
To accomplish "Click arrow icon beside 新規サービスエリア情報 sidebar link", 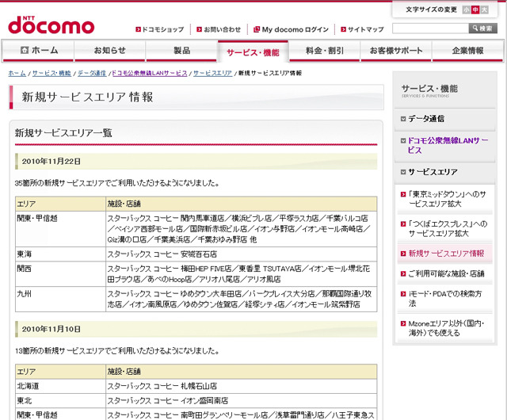I will coord(403,254).
